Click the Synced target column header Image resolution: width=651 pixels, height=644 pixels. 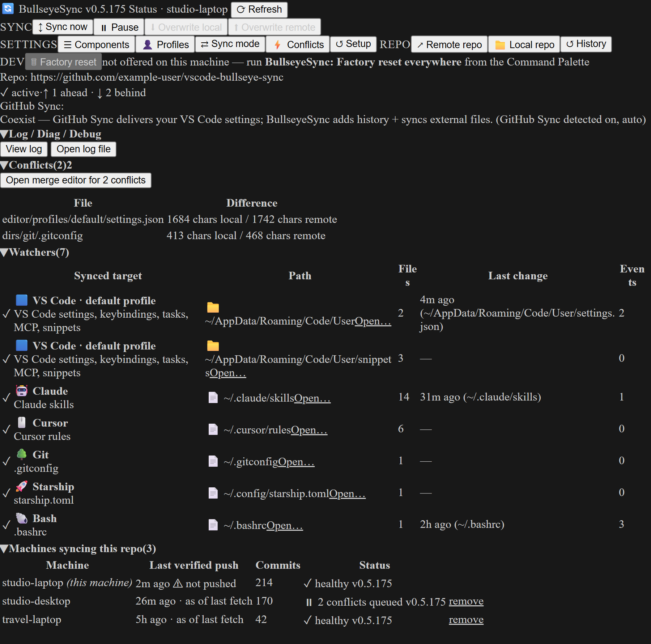point(108,276)
